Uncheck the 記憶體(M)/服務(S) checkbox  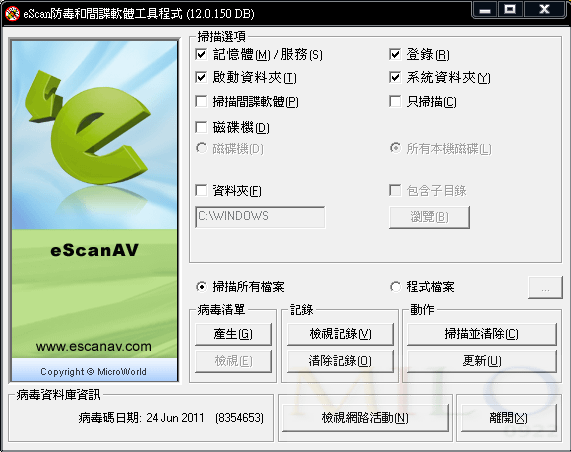pyautogui.click(x=201, y=54)
